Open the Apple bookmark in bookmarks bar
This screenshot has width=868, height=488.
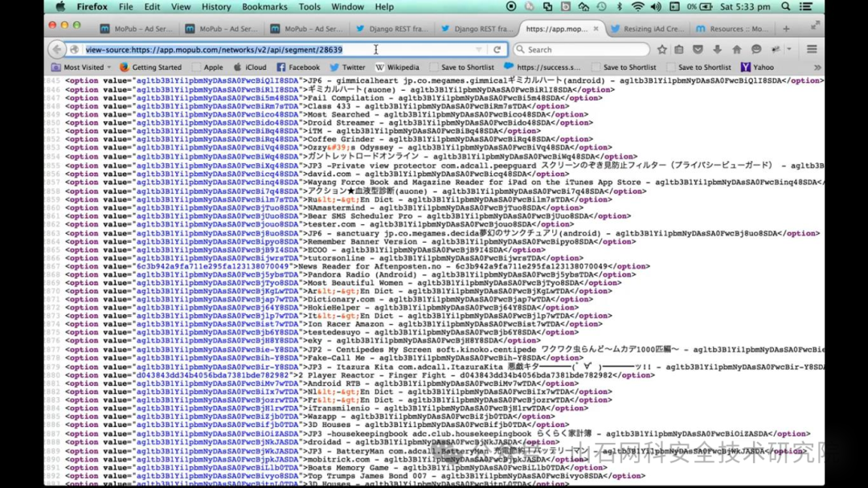(207, 67)
